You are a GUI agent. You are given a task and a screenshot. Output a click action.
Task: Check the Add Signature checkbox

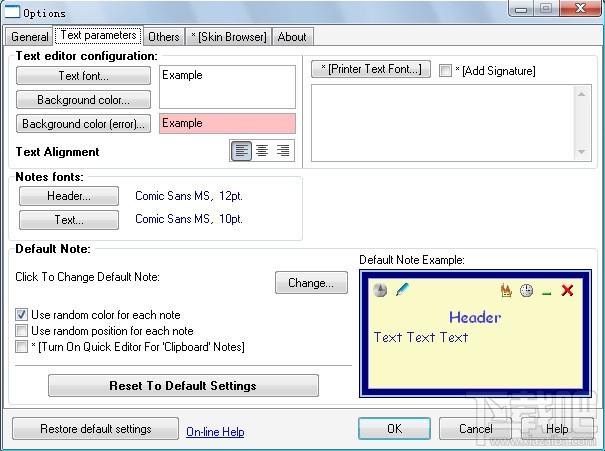pos(445,70)
